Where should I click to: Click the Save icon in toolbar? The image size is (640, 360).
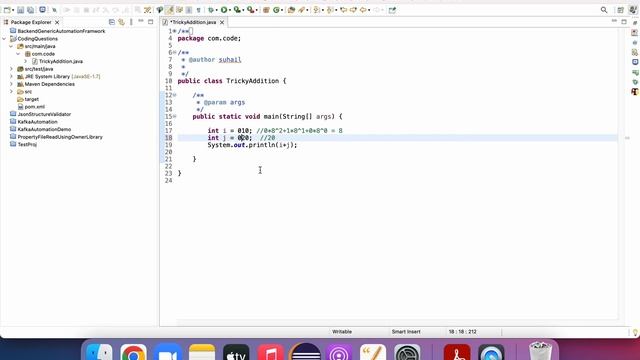(x=20, y=10)
